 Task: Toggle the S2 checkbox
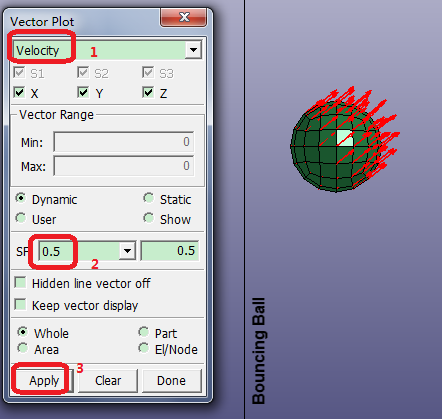click(83, 72)
